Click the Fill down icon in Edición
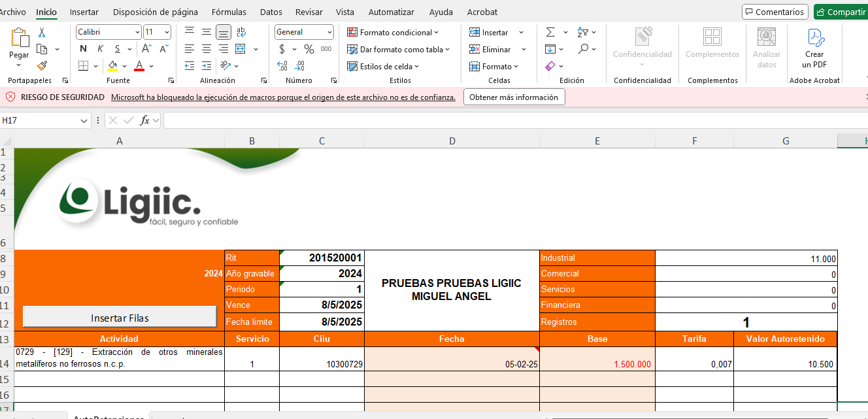 (x=550, y=49)
